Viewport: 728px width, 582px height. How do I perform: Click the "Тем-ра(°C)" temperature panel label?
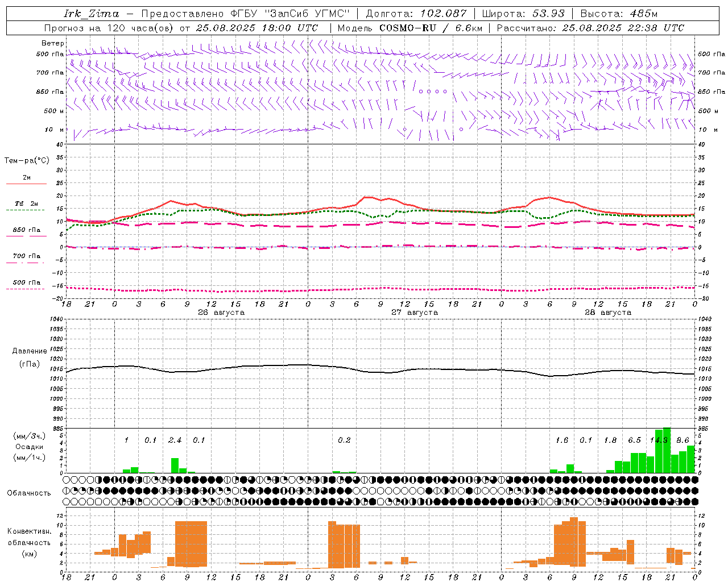(x=27, y=161)
